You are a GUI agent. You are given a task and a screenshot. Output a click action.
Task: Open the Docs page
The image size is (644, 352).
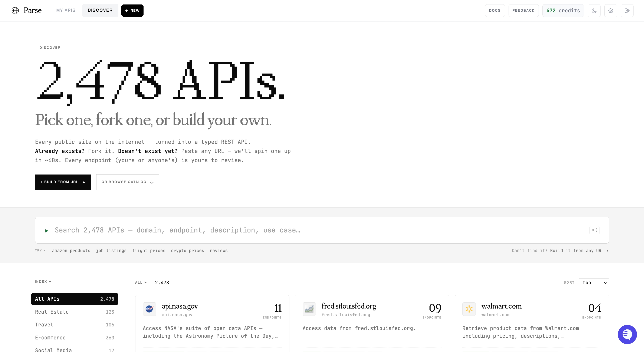(495, 10)
